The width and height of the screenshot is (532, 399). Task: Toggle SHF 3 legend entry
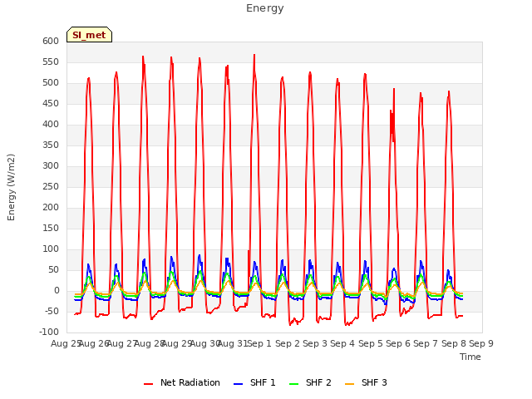point(366,382)
